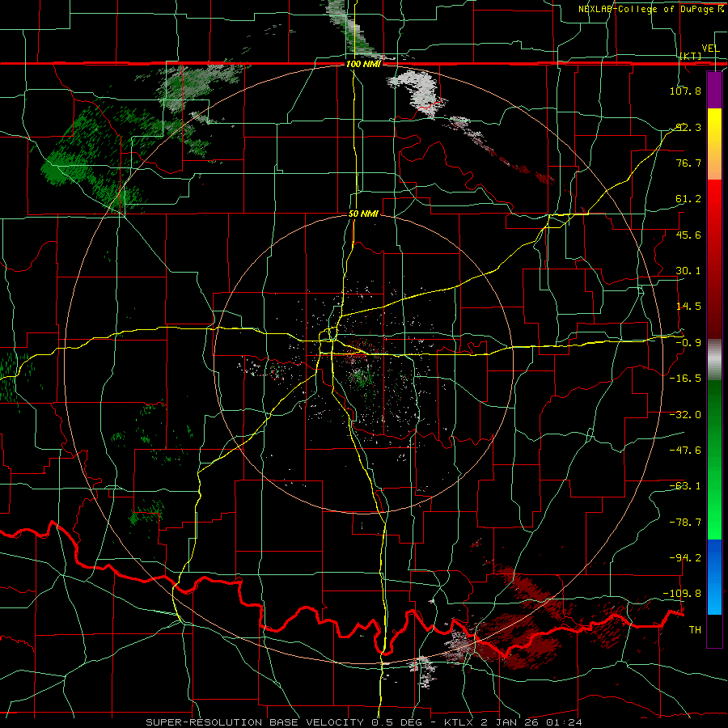
Task: Click the 50 NMI range ring label
Action: 363,214
